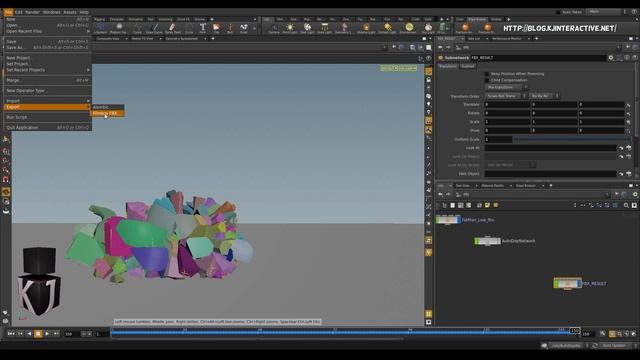
Task: Click play backward on the playbar
Action: pyautogui.click(x=29, y=334)
